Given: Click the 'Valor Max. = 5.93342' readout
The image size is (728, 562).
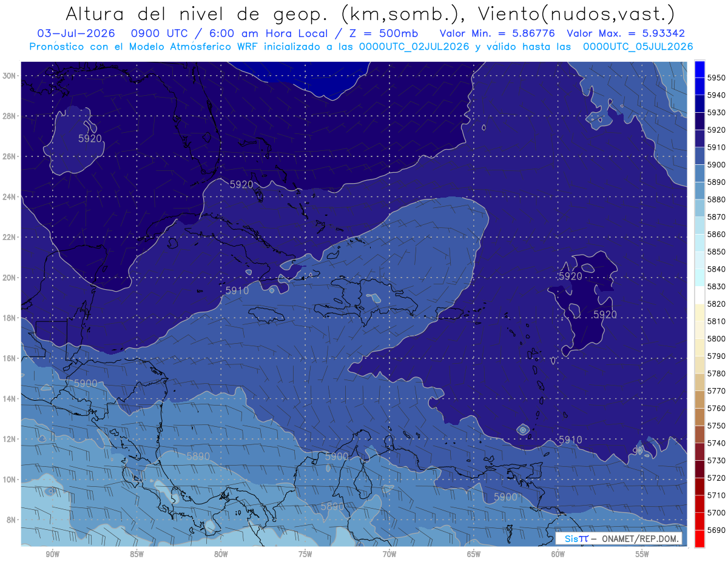Looking at the screenshot, I should pyautogui.click(x=625, y=33).
